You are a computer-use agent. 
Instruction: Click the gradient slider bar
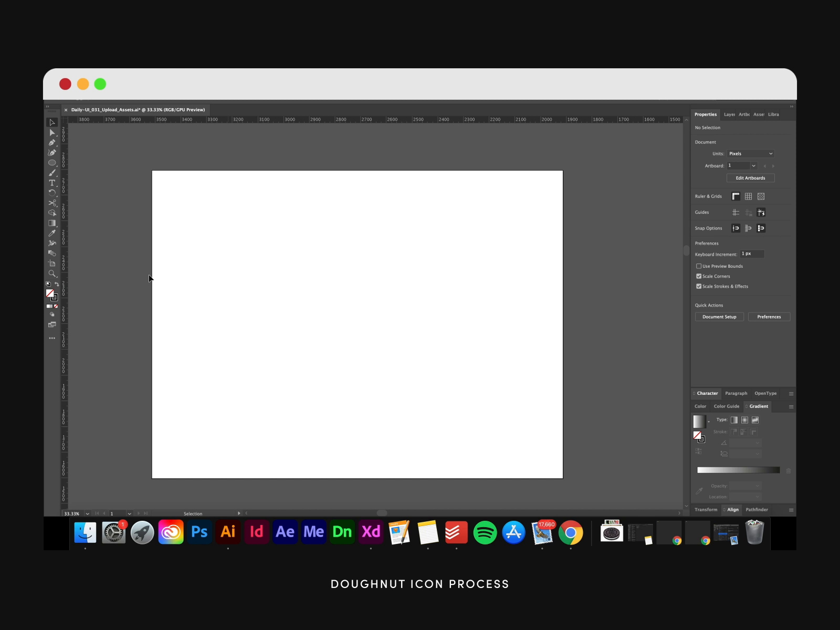(x=738, y=470)
